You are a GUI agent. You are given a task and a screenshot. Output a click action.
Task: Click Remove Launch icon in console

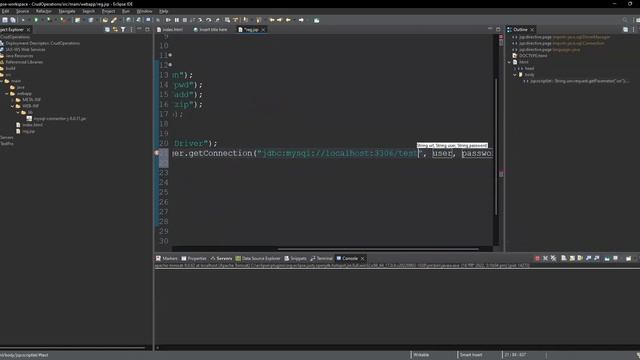click(545, 258)
